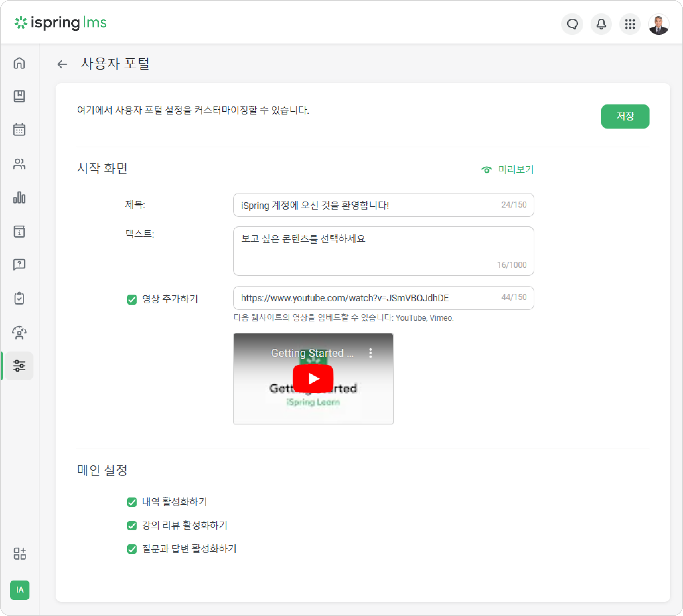Open the supervisor person icon in sidebar
Viewport: 683px width, 616px height.
click(19, 332)
